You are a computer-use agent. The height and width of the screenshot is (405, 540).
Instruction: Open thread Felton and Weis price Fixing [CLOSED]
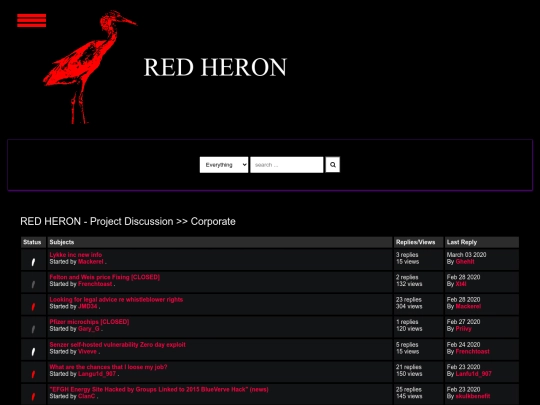pos(105,277)
